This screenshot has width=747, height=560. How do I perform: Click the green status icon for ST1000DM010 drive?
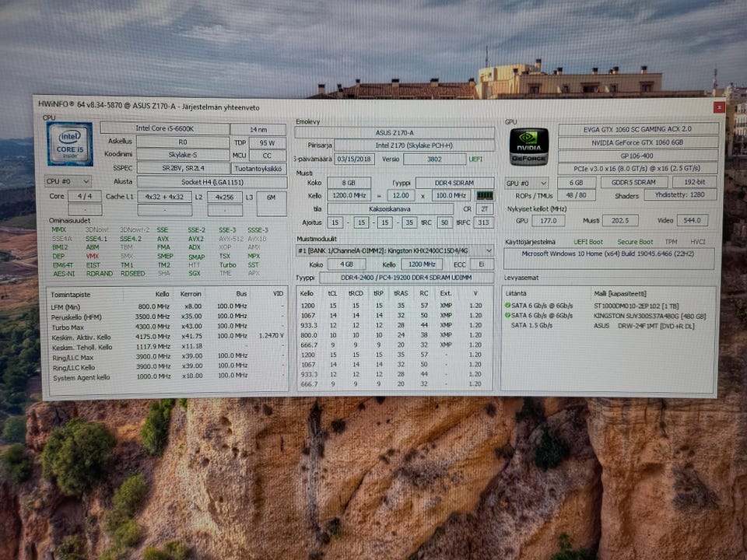tap(507, 305)
